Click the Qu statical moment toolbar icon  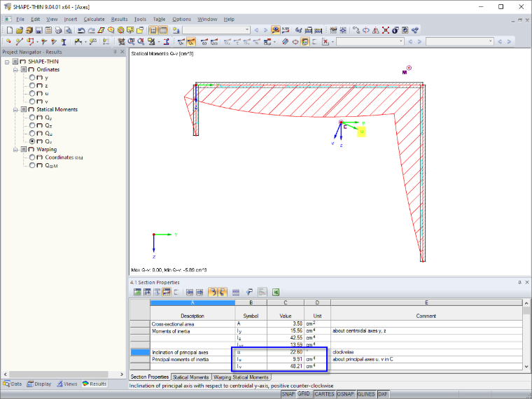[181, 42]
